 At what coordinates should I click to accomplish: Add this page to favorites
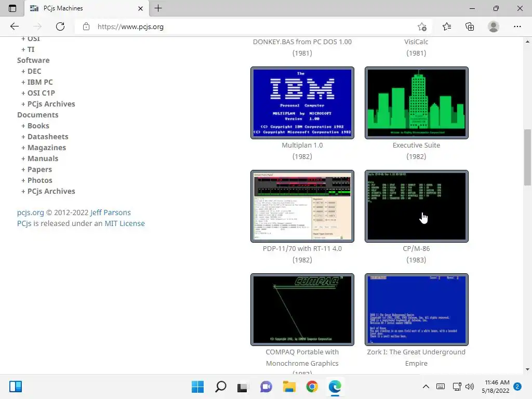(422, 26)
